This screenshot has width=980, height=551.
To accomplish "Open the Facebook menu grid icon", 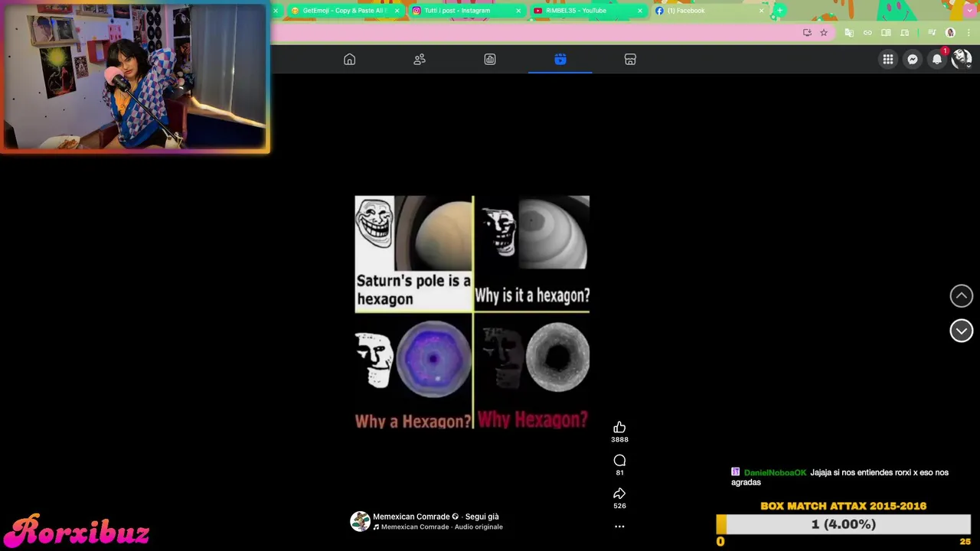I will (888, 59).
